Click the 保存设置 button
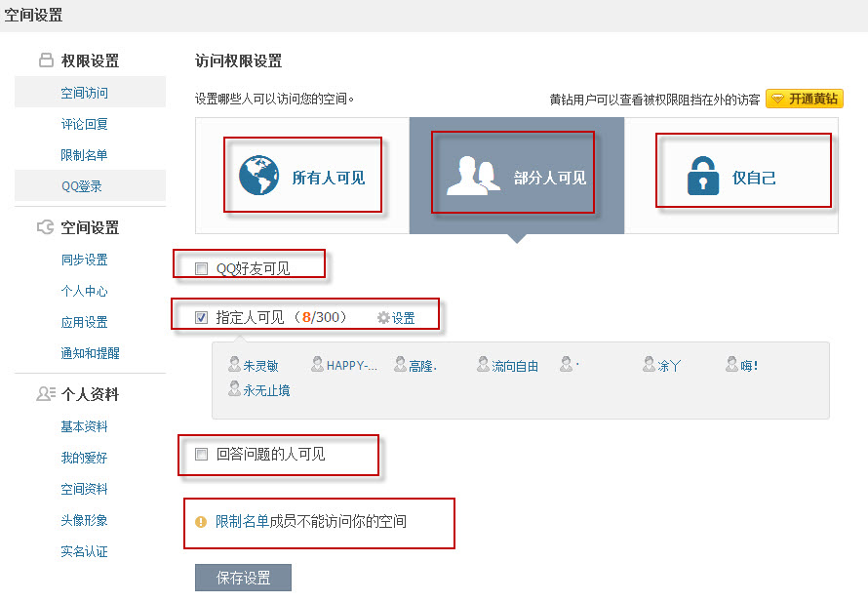Viewport: 868px width, 602px height. 243,578
